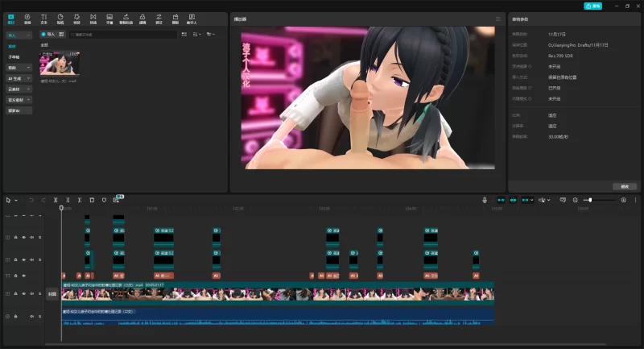Click the media search input field
Viewport: 644px width, 349px height.
click(x=121, y=35)
